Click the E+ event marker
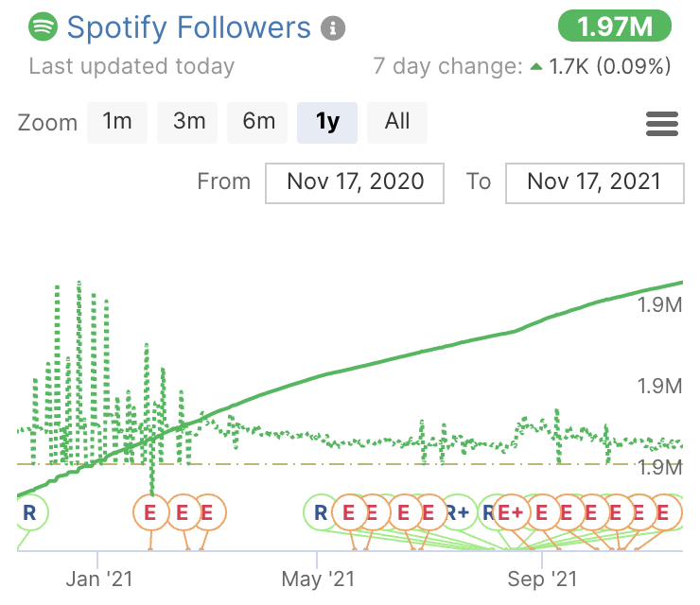The width and height of the screenshot is (700, 605). pos(512,513)
